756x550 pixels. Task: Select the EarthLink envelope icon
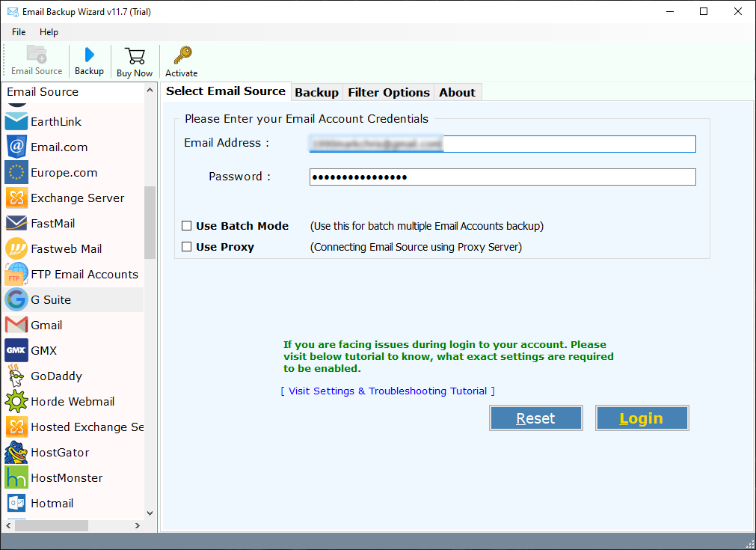(x=16, y=121)
